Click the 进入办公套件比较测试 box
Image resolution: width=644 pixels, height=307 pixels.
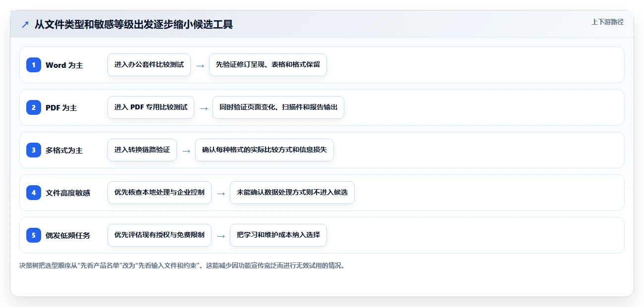149,65
